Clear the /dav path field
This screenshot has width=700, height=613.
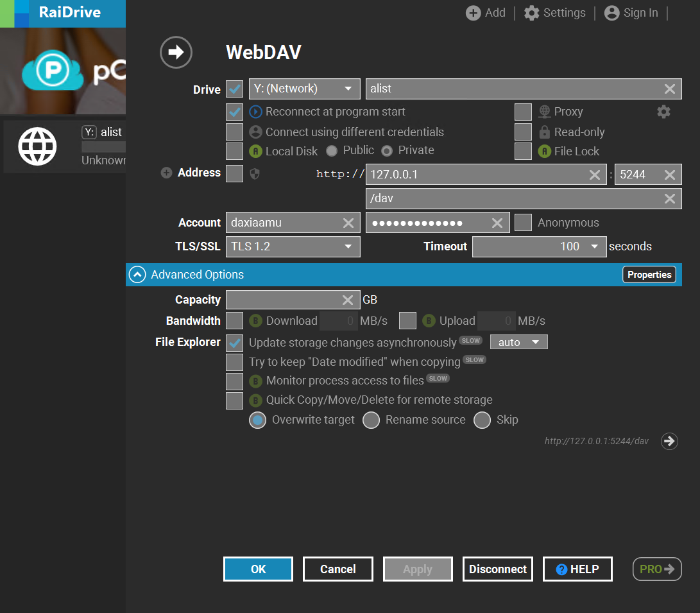click(x=670, y=199)
